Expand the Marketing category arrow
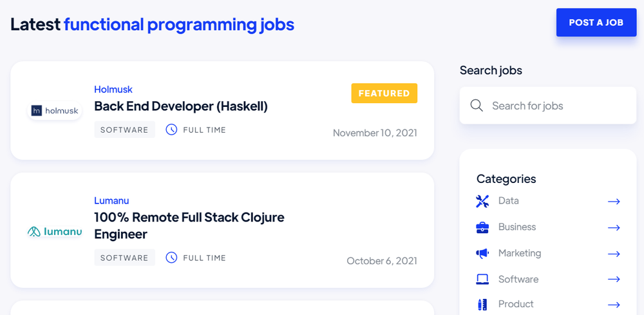This screenshot has height=315, width=644. (x=614, y=254)
